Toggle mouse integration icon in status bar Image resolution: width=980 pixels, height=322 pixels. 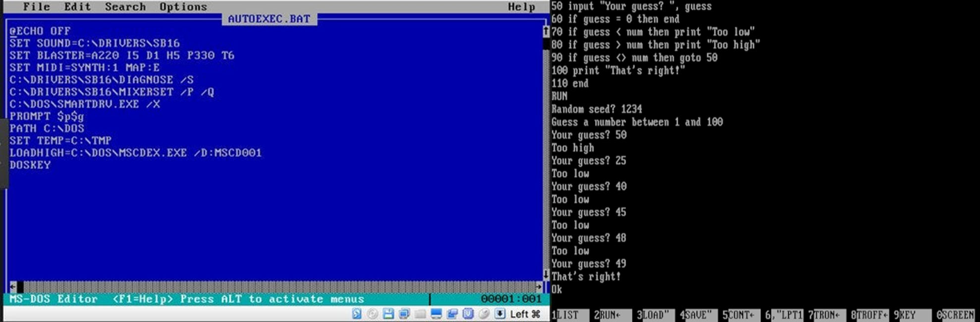(484, 314)
